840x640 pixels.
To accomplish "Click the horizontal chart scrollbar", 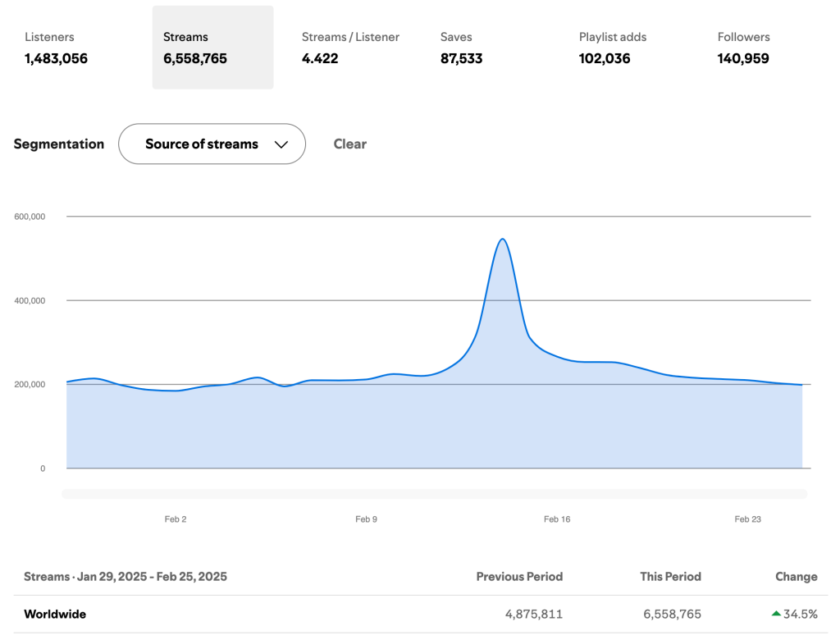I will (x=434, y=494).
